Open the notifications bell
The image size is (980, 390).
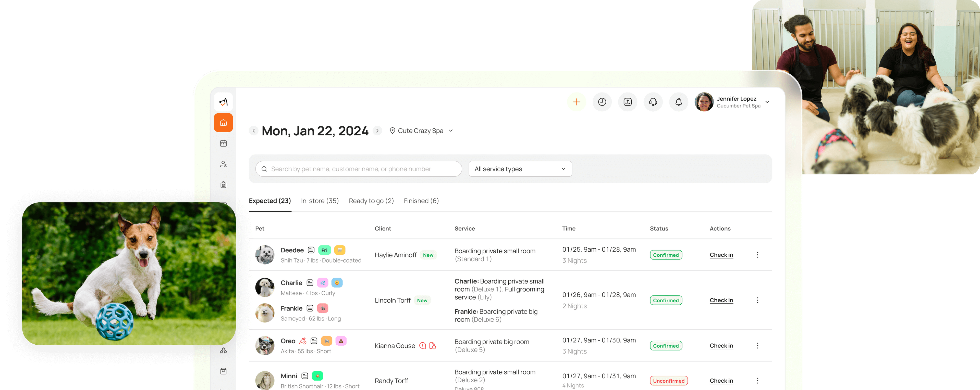coord(678,102)
